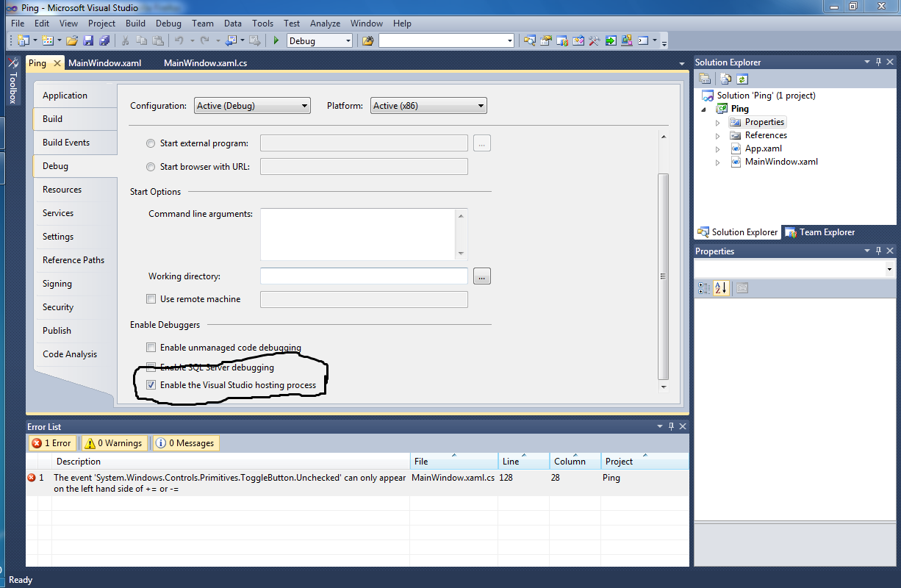Open the Configuration dropdown
This screenshot has width=901, height=588.
(252, 106)
